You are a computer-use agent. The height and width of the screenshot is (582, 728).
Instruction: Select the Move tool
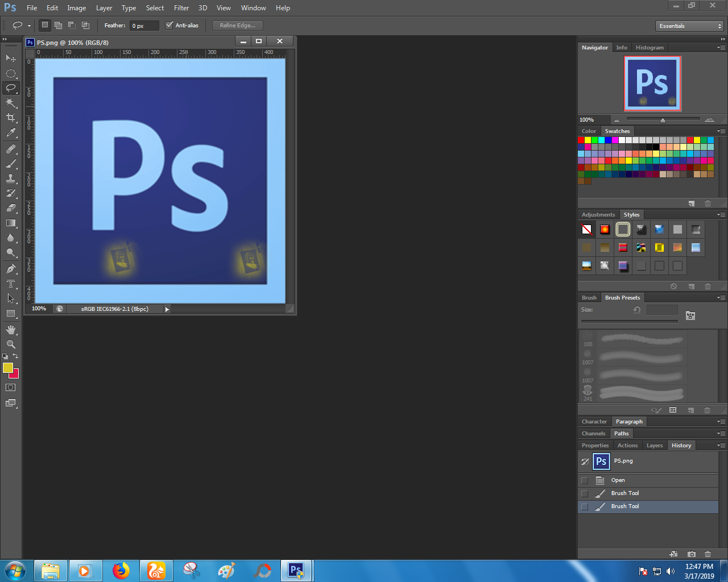11,58
